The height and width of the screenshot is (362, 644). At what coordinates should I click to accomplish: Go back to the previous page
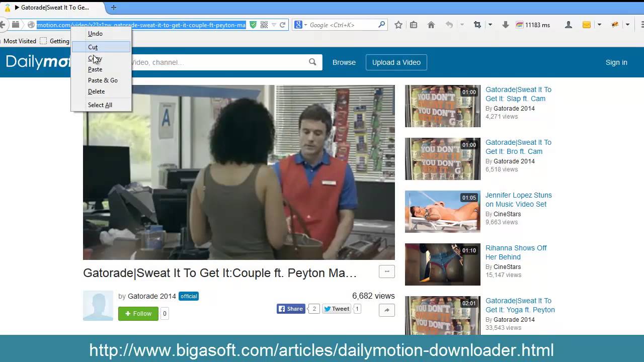(3, 25)
